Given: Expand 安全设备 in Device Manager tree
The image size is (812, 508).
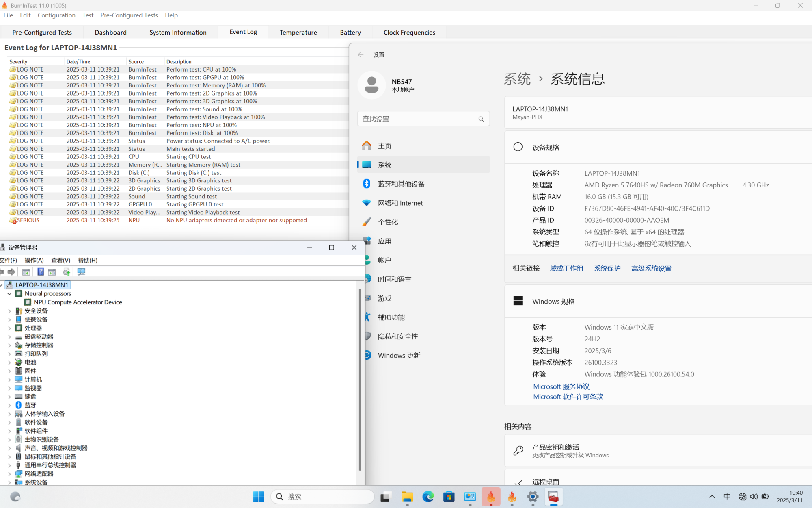Looking at the screenshot, I should pyautogui.click(x=9, y=311).
